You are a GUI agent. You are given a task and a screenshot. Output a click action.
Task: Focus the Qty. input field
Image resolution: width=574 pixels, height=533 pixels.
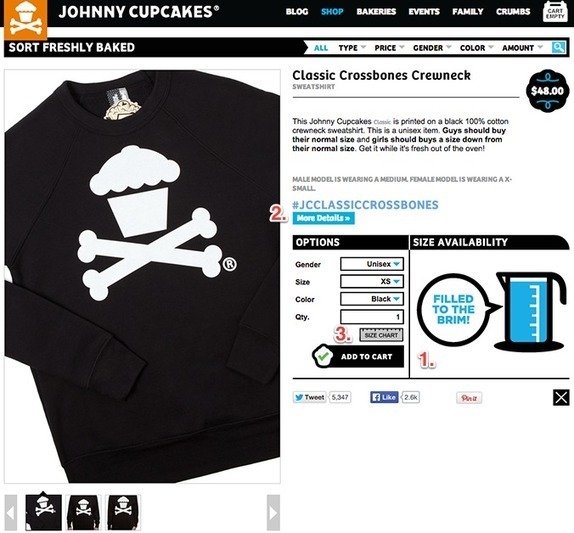click(x=372, y=317)
